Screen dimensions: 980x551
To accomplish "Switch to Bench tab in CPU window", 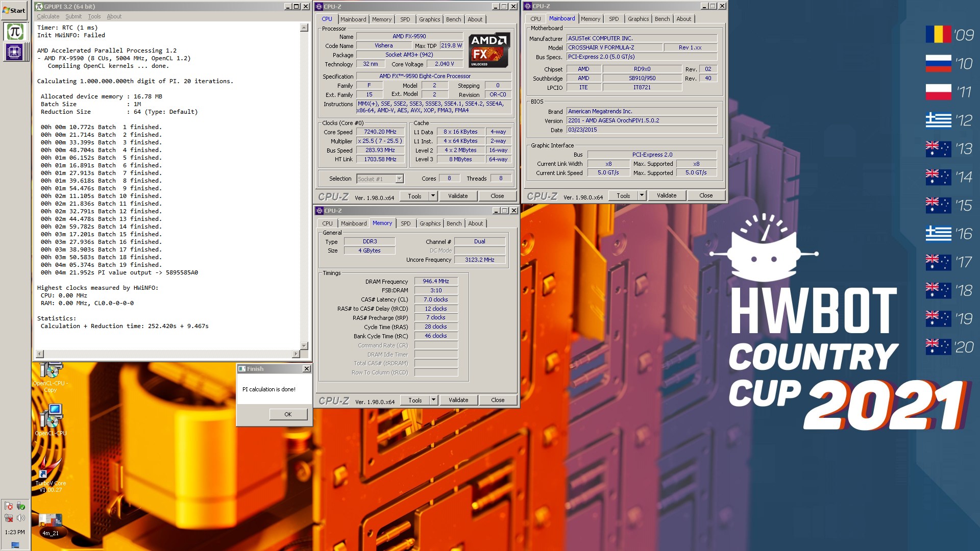I will click(453, 19).
